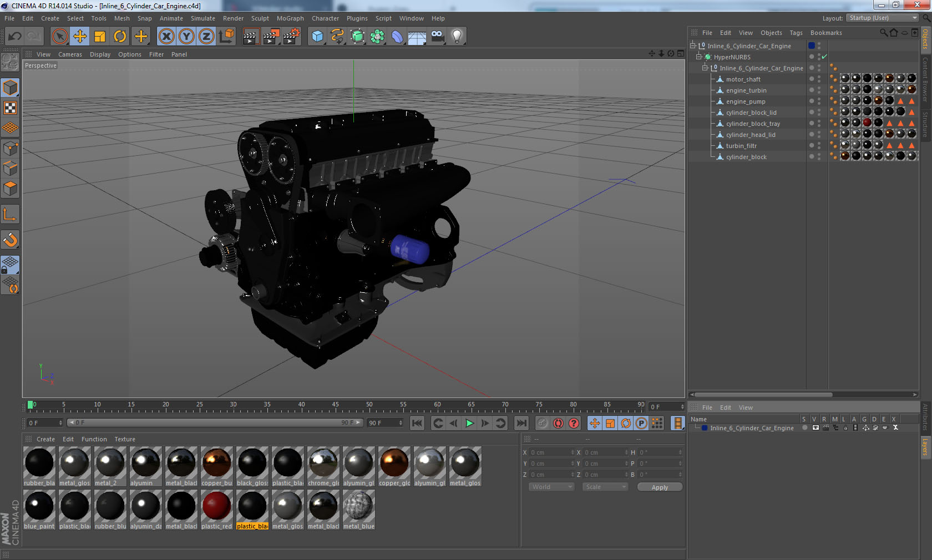
Task: Toggle Y axis lock
Action: (x=186, y=37)
